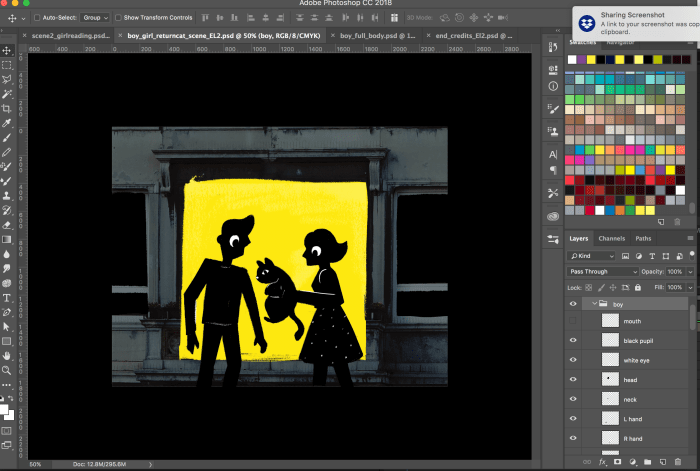
Task: Select the Hand tool
Action: tap(7, 356)
